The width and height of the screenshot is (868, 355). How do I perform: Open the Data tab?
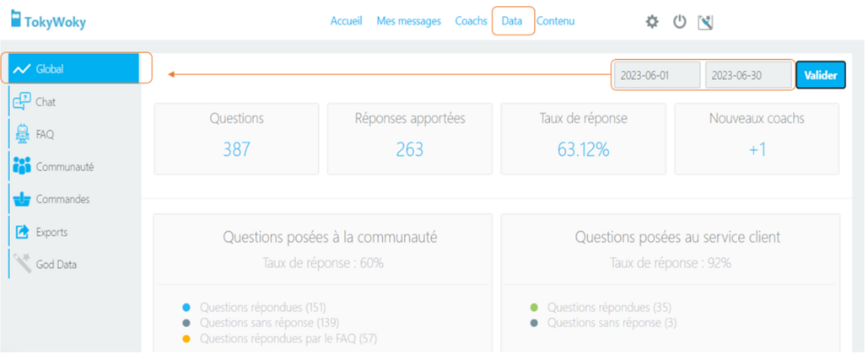click(512, 21)
